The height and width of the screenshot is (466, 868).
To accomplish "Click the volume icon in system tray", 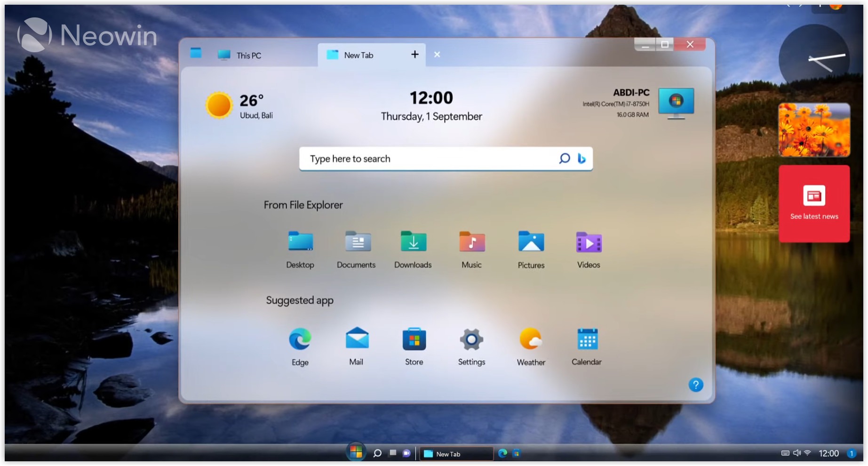I will click(x=796, y=453).
